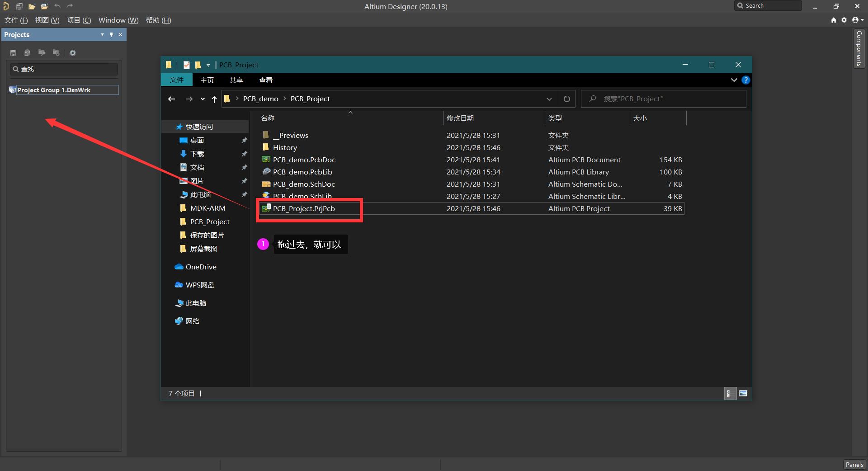Go back in Explorer
Screen dimensions: 868x471
pos(171,99)
